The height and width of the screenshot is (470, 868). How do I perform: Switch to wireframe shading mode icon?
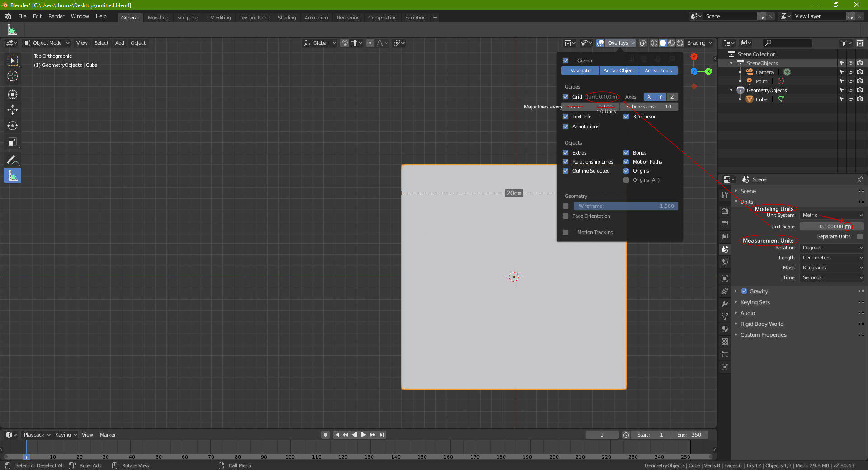click(x=654, y=43)
